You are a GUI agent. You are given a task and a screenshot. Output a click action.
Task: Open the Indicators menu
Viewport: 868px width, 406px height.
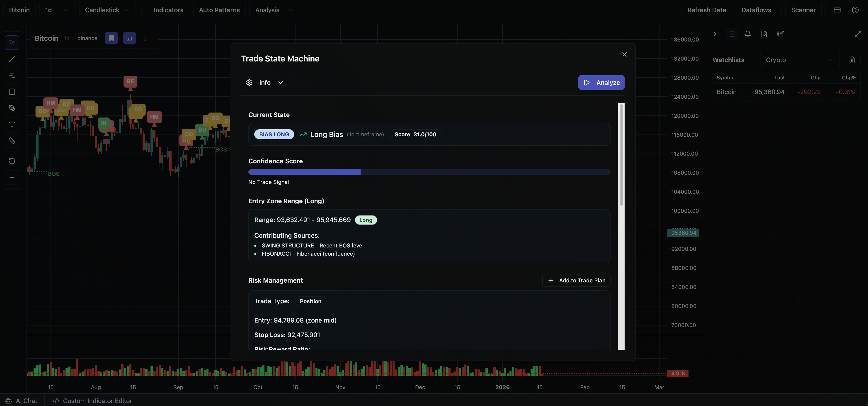coord(168,10)
